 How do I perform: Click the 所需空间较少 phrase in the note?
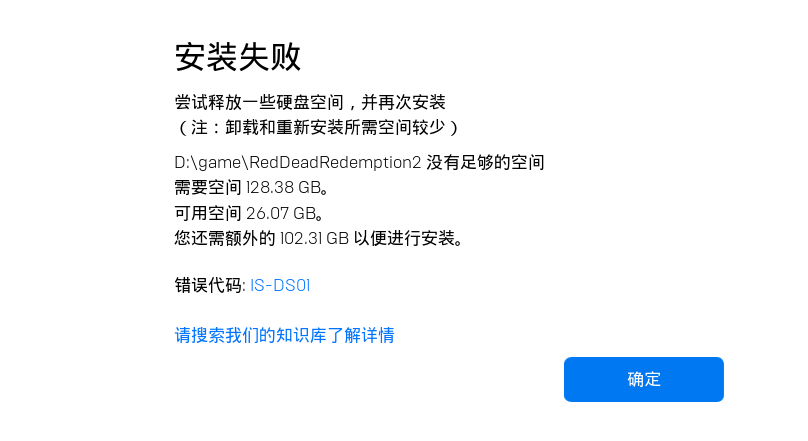[395, 127]
